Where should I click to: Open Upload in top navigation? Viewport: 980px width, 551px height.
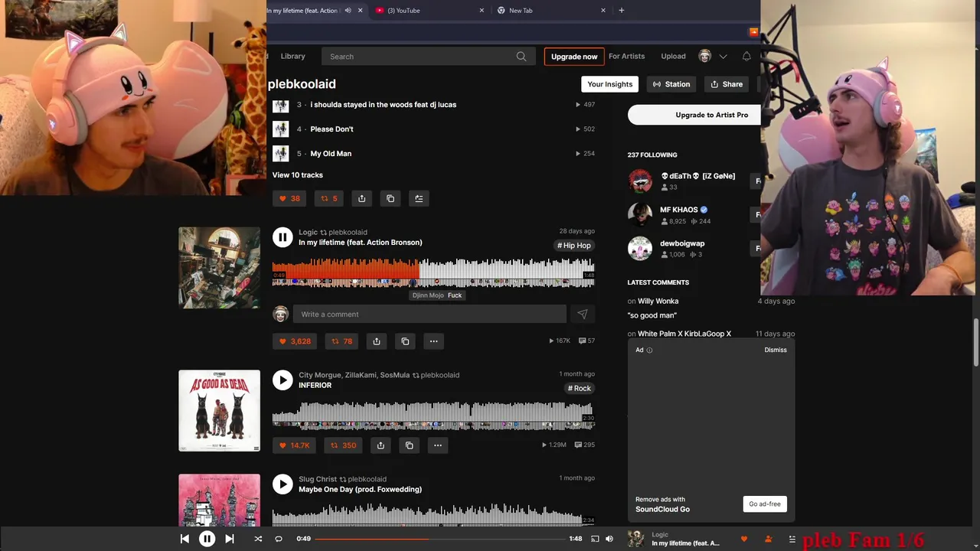pyautogui.click(x=673, y=56)
